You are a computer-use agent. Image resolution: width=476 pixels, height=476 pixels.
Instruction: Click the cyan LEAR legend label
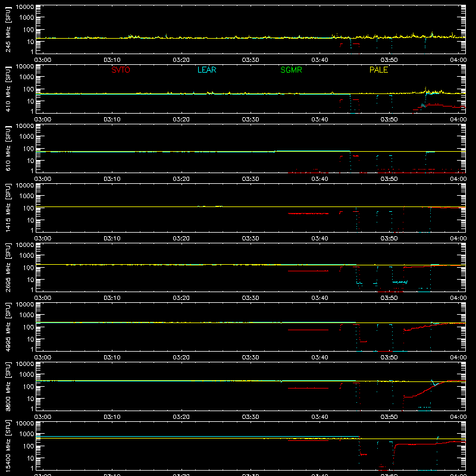[x=206, y=70]
